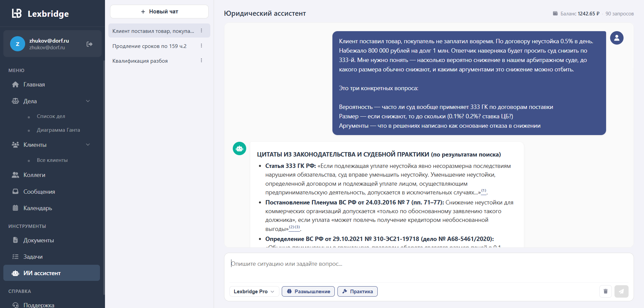Click the logout icon beside zhukov@dorf.ru
The height and width of the screenshot is (308, 644).
90,44
